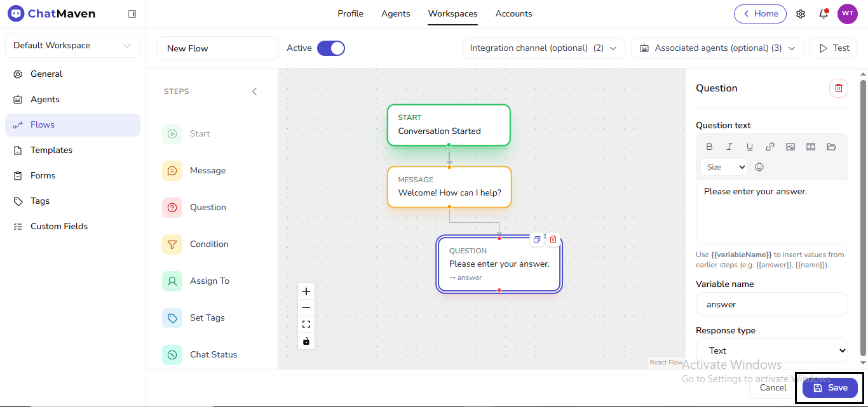Toggle the sidebar collapse icon
868x407 pixels.
pyautogui.click(x=132, y=13)
